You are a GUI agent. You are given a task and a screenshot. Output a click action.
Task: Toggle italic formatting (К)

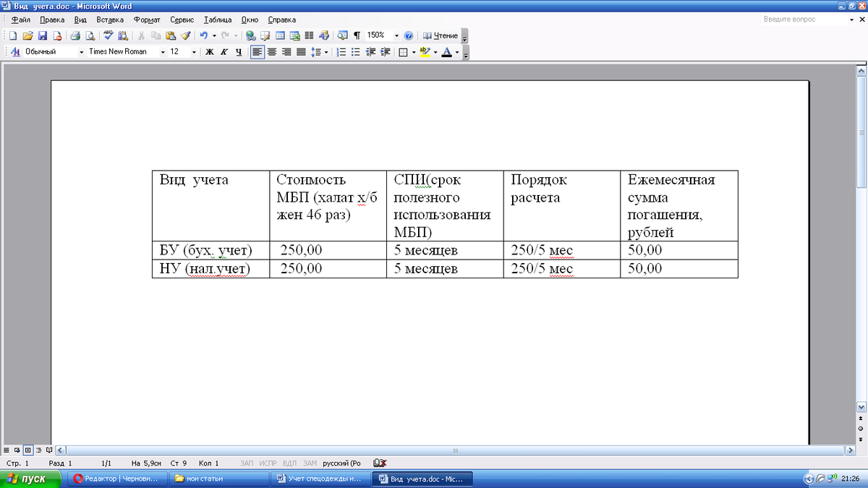click(x=224, y=52)
